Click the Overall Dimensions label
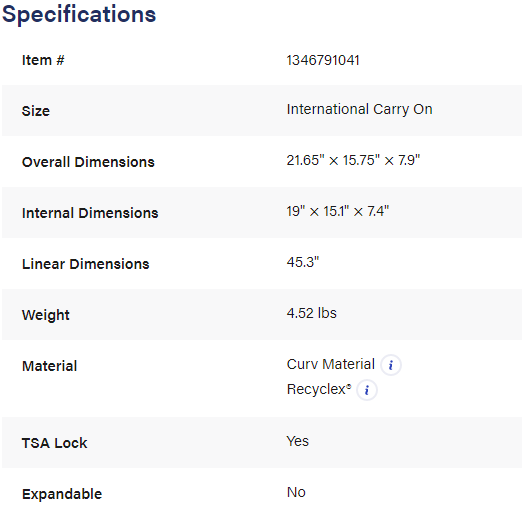This screenshot has height=517, width=526. pos(88,162)
